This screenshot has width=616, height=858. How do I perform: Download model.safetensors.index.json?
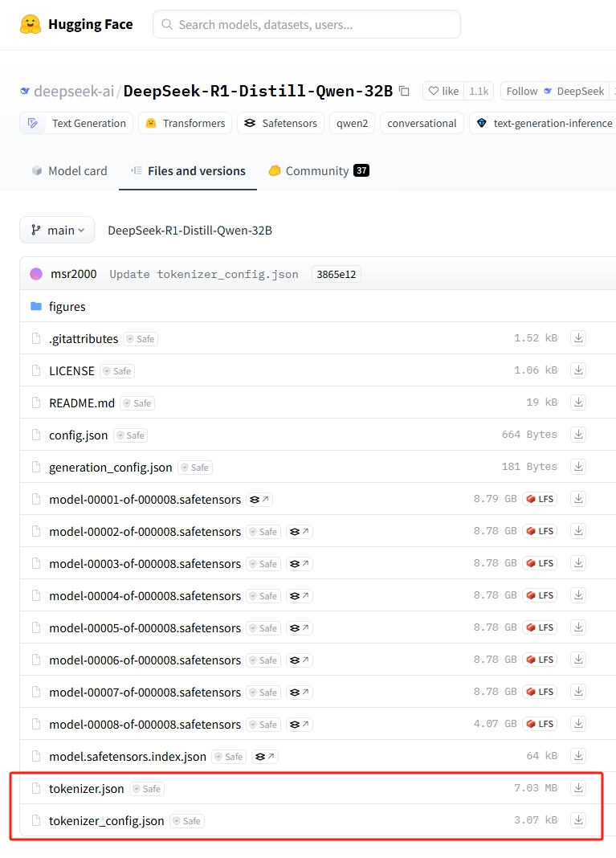tap(578, 756)
